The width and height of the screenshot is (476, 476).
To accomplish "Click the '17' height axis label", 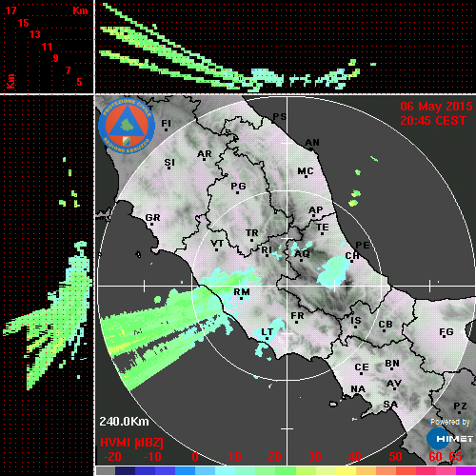I will pyautogui.click(x=11, y=10).
